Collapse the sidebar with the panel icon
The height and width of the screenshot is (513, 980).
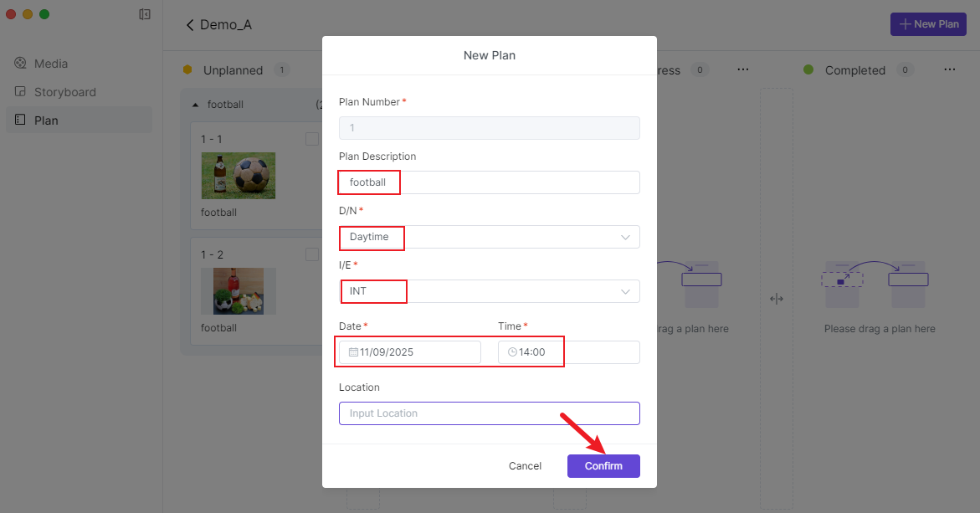[145, 14]
